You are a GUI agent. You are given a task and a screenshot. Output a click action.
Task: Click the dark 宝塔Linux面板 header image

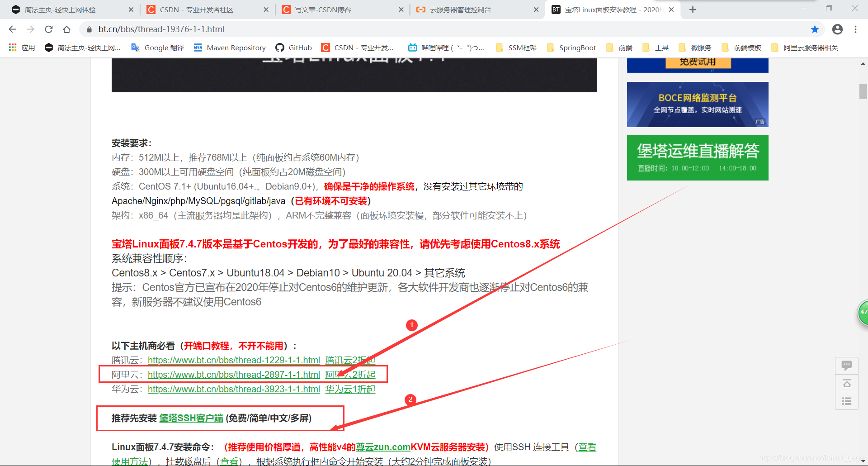pos(354,75)
